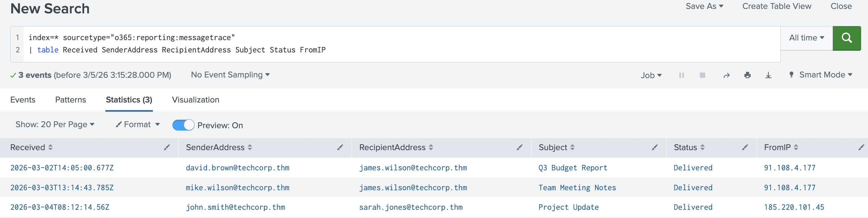Click Create Table View

pos(777,6)
